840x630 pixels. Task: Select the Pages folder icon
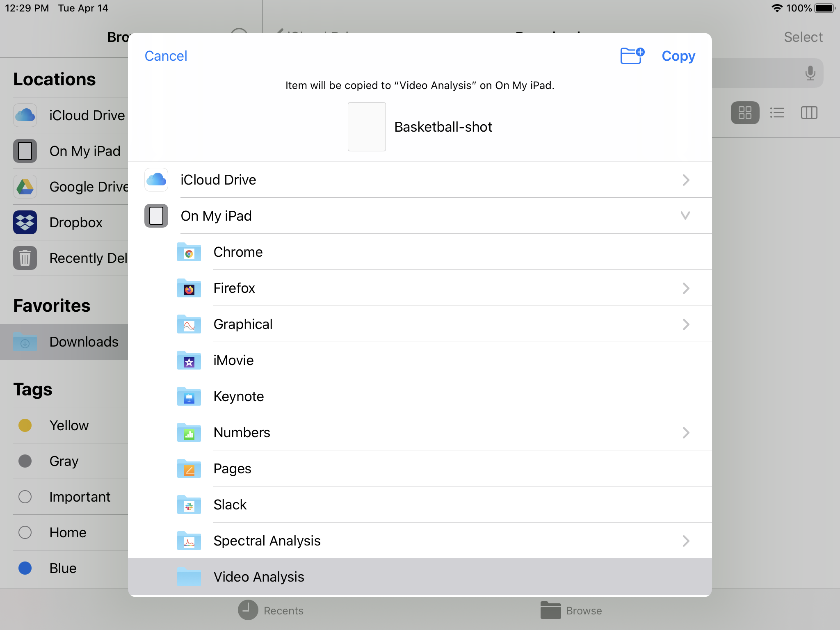(x=189, y=469)
